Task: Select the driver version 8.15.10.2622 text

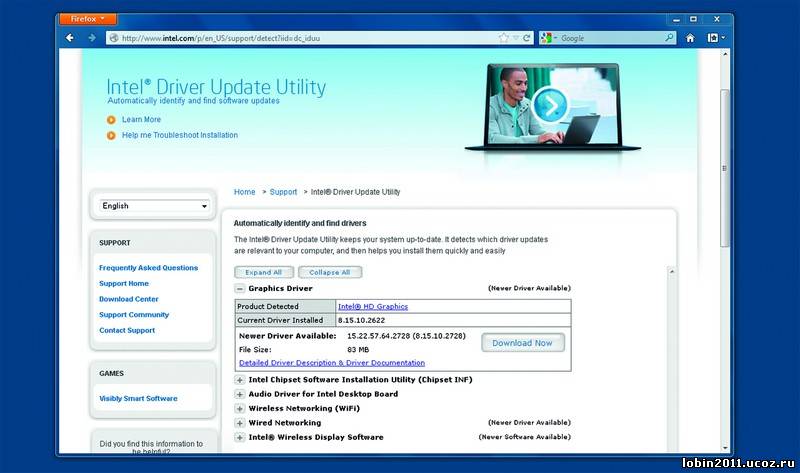Action: pyautogui.click(x=361, y=320)
